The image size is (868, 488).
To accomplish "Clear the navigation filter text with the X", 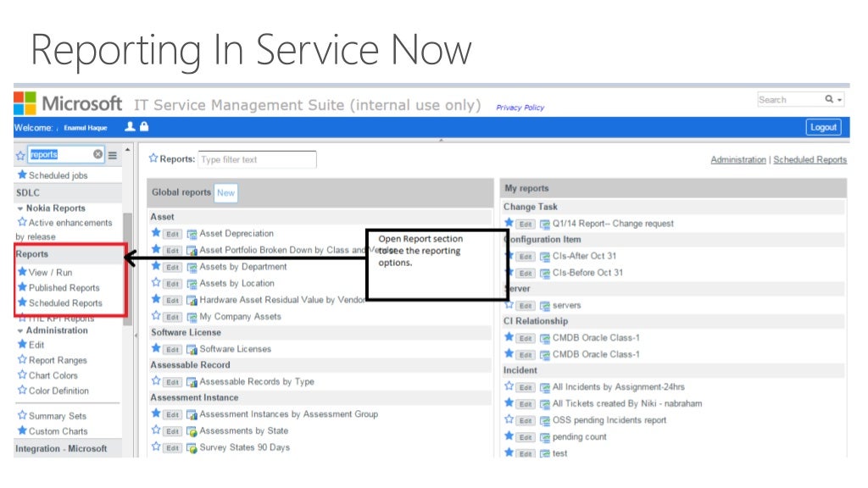I will 98,154.
